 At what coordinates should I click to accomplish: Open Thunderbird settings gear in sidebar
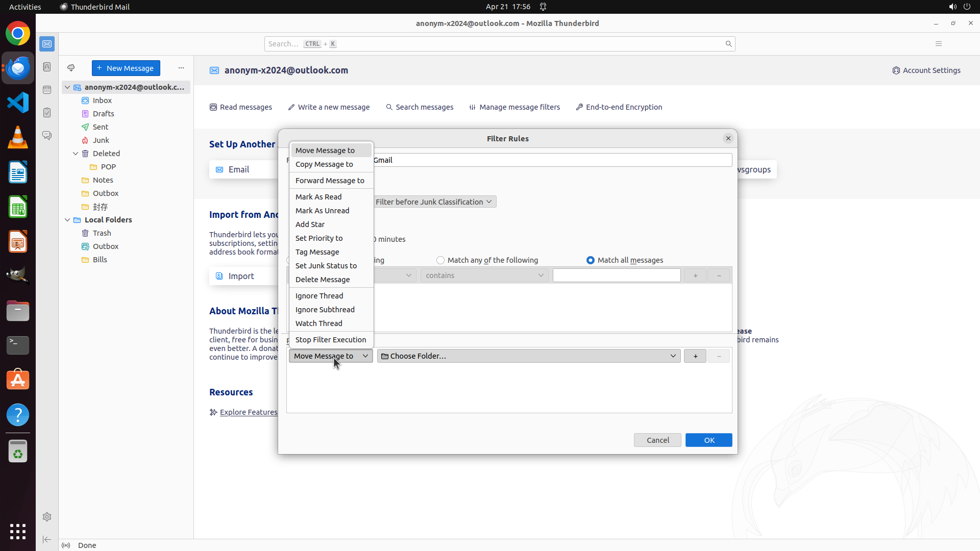[47, 517]
